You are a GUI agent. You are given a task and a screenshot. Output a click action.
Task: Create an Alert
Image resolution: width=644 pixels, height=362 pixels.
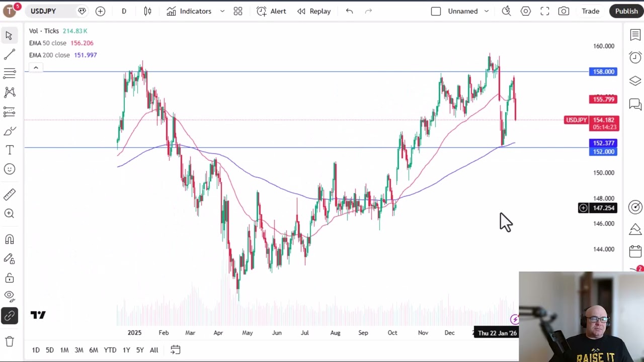[x=271, y=11]
